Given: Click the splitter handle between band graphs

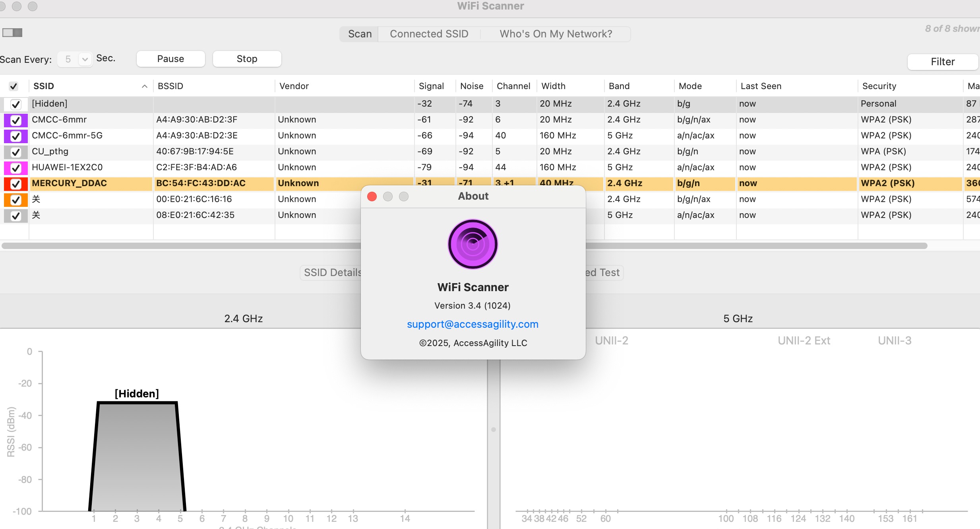Looking at the screenshot, I should click(494, 430).
